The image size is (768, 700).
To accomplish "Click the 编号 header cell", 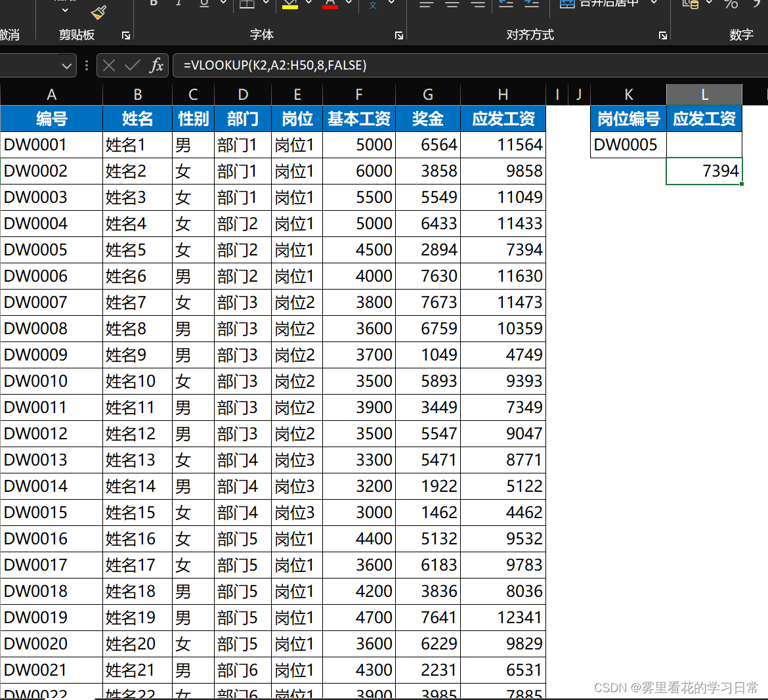I will coord(51,119).
